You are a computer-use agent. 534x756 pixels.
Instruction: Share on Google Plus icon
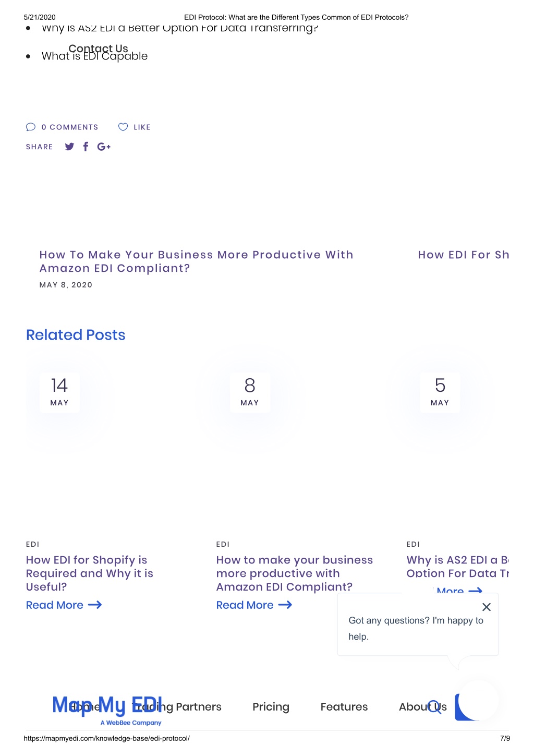(x=104, y=147)
